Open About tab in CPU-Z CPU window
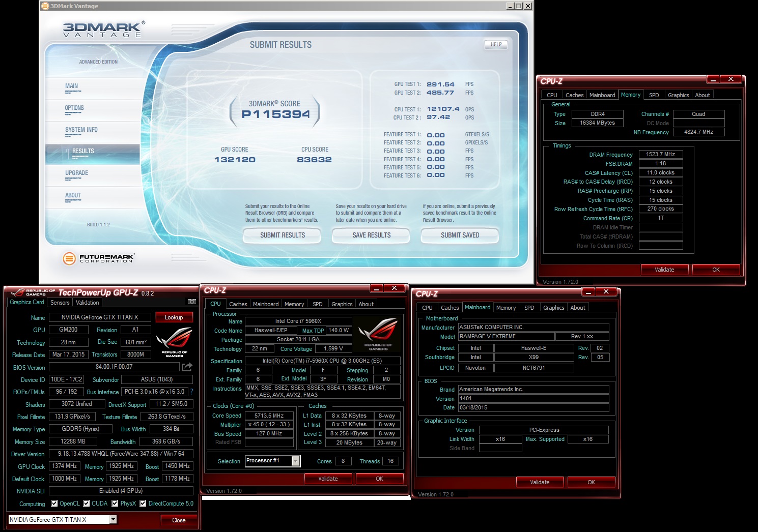The image size is (758, 532). click(366, 304)
